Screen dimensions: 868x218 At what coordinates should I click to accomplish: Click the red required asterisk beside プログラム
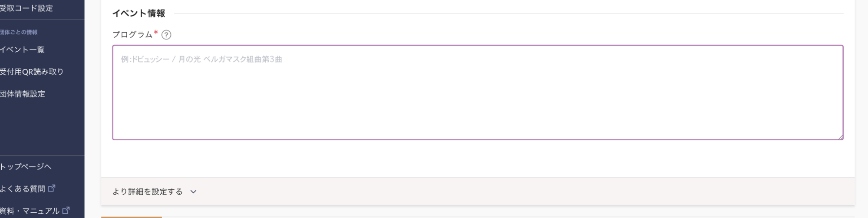pyautogui.click(x=156, y=33)
